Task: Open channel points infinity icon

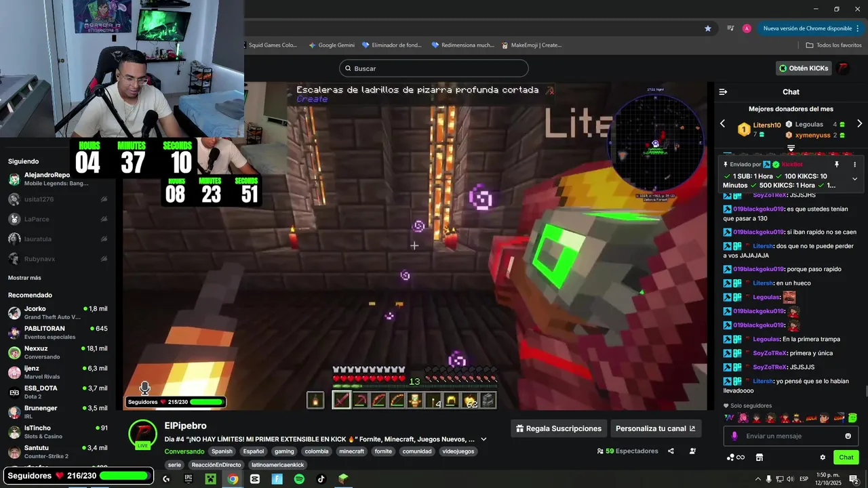Action: (x=736, y=457)
